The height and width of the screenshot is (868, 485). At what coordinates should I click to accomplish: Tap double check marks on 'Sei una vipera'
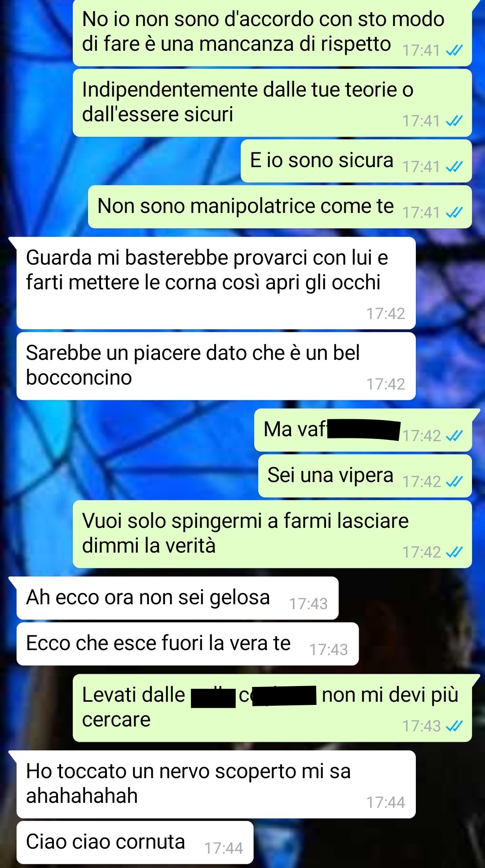pos(454,482)
